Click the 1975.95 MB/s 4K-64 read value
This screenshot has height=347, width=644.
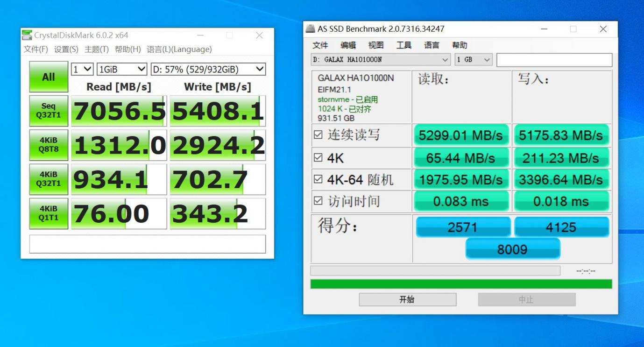pos(461,180)
